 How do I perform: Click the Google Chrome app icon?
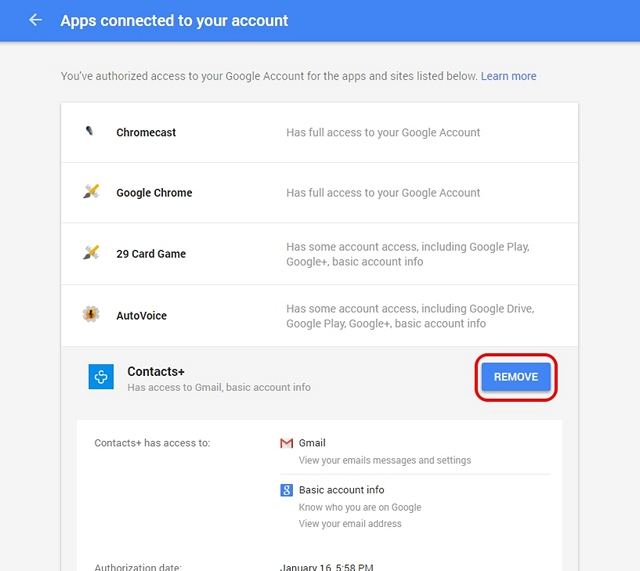pos(91,191)
